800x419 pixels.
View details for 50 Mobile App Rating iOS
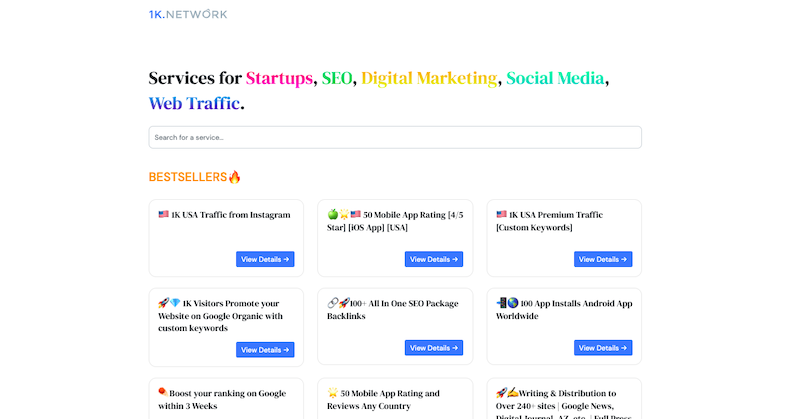tap(434, 259)
